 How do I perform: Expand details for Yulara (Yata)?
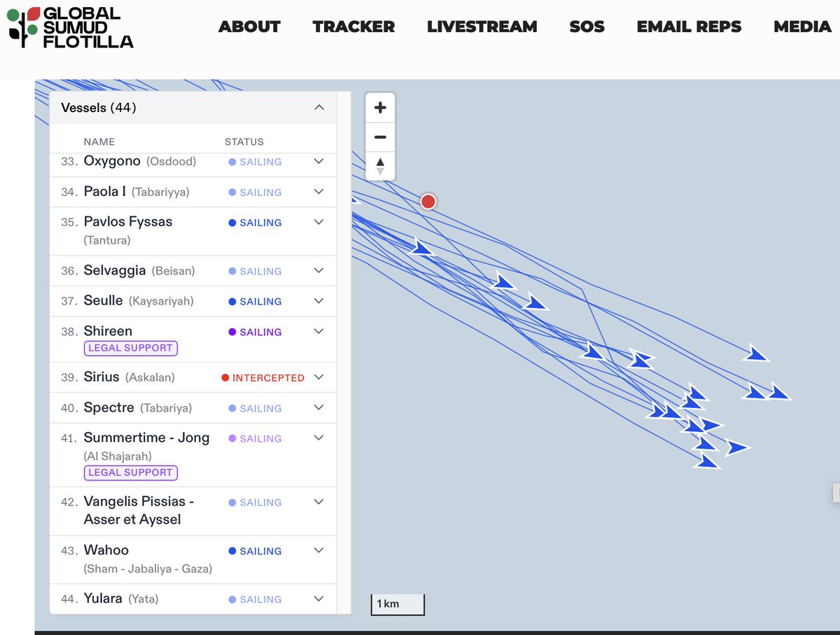click(x=318, y=599)
